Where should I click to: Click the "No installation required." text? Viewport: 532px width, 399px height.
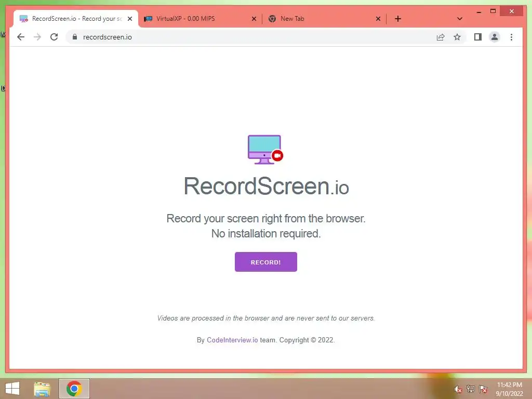[x=266, y=233]
